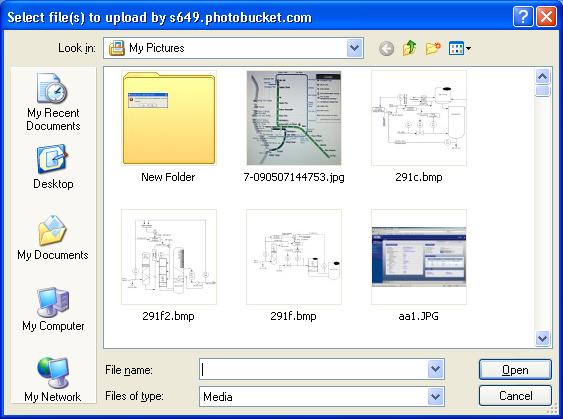Go to Desktop in places bar
The image size is (563, 419).
53,167
